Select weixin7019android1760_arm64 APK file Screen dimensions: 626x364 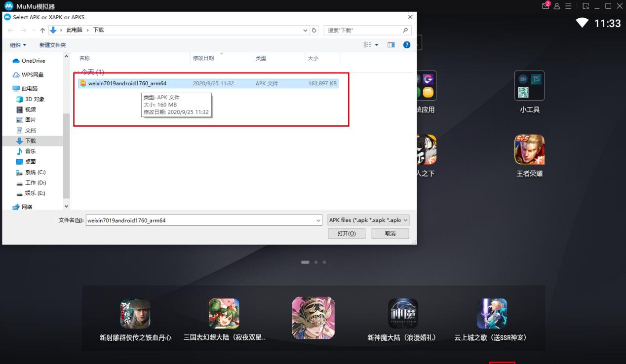pos(209,83)
